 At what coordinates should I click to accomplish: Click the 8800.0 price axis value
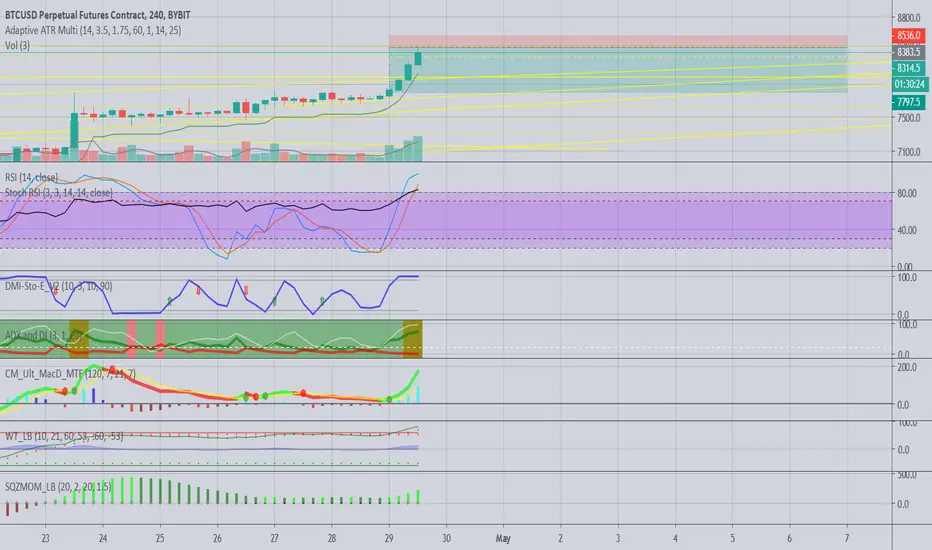tap(908, 18)
